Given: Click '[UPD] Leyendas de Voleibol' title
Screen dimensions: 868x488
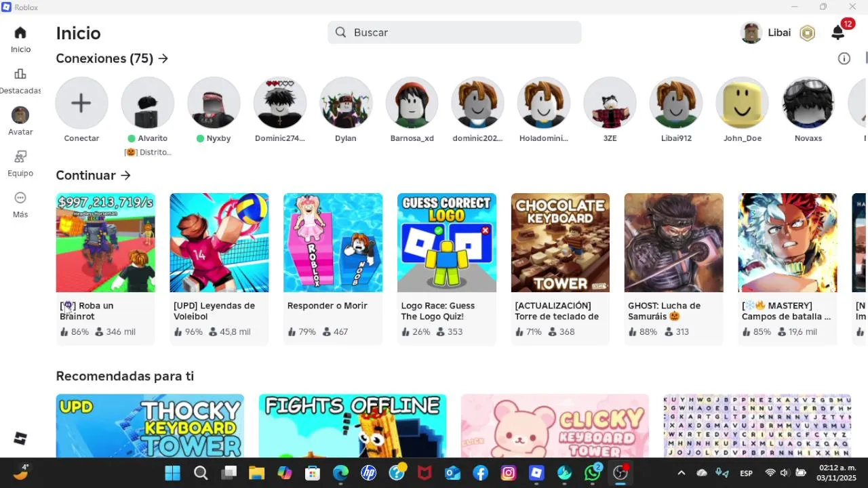Looking at the screenshot, I should [214, 311].
